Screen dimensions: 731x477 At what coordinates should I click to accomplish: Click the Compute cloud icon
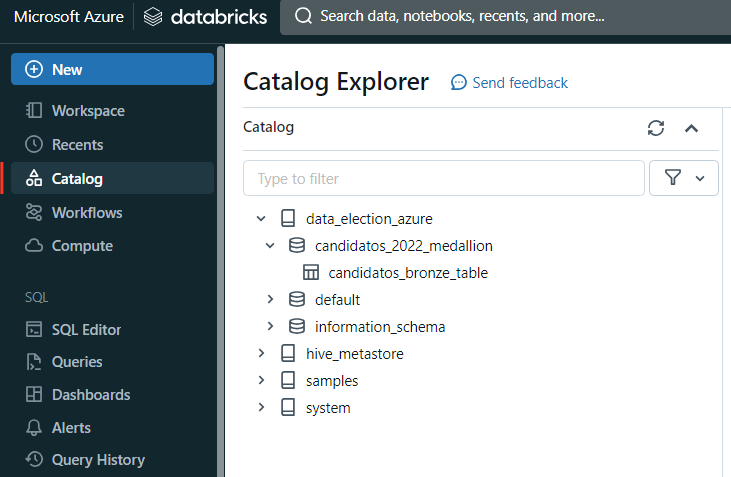34,246
